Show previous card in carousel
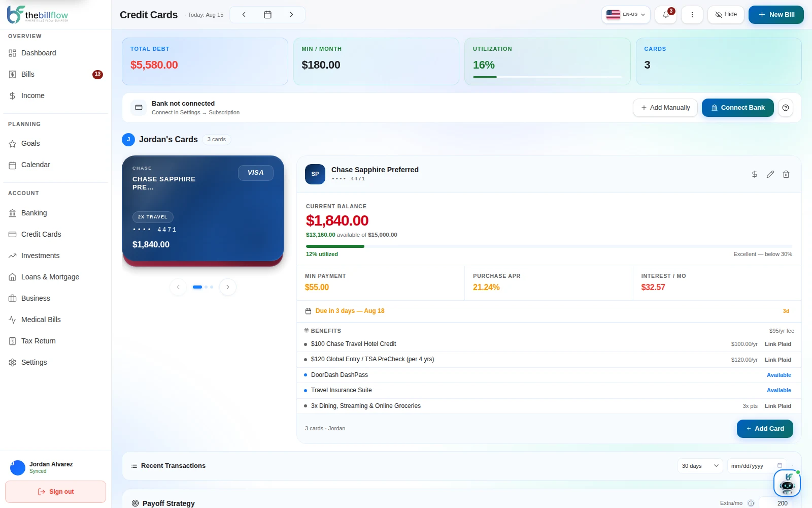 pos(178,287)
